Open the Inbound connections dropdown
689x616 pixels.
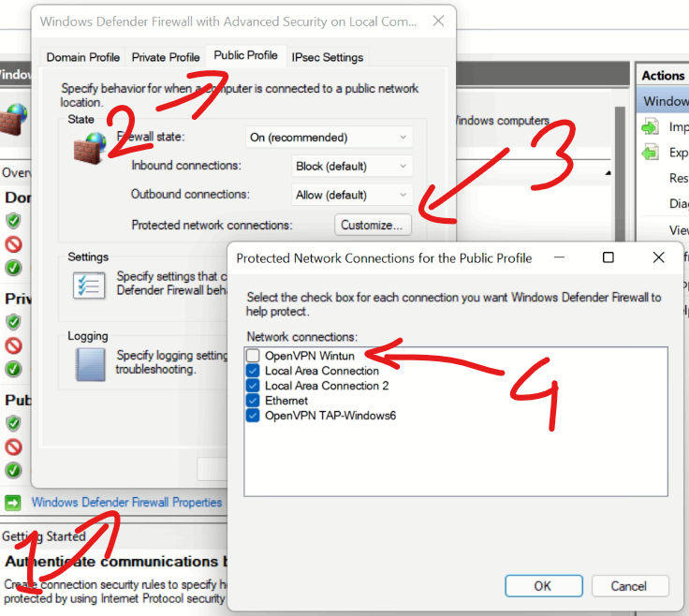click(x=352, y=166)
